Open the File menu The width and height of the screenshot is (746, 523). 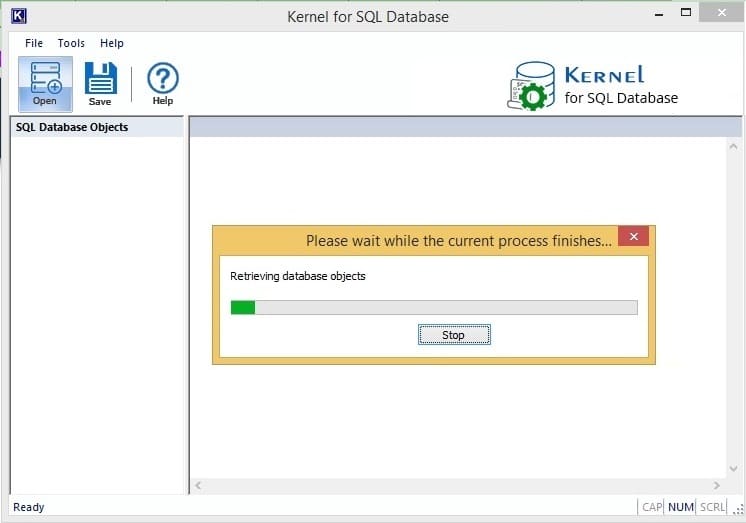coord(34,43)
